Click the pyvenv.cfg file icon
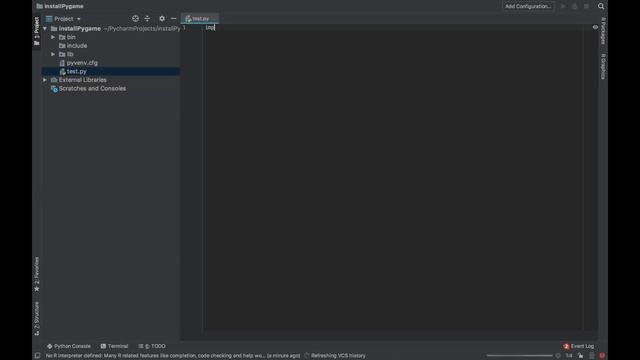640x360 pixels. [x=62, y=63]
